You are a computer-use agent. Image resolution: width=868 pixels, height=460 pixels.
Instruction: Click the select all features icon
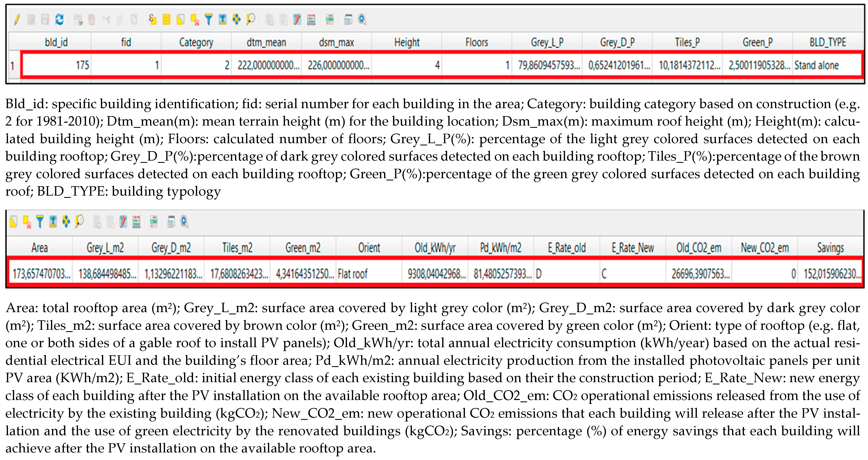point(166,19)
